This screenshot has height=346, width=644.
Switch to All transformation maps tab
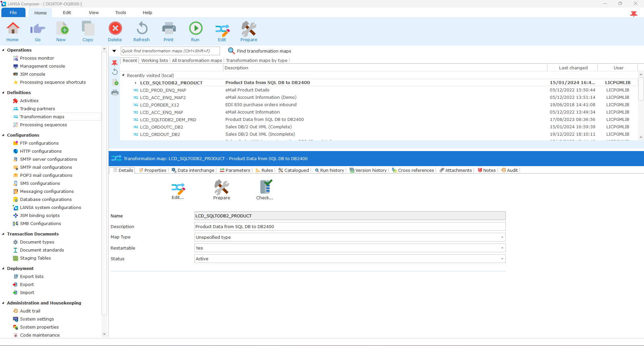click(197, 61)
